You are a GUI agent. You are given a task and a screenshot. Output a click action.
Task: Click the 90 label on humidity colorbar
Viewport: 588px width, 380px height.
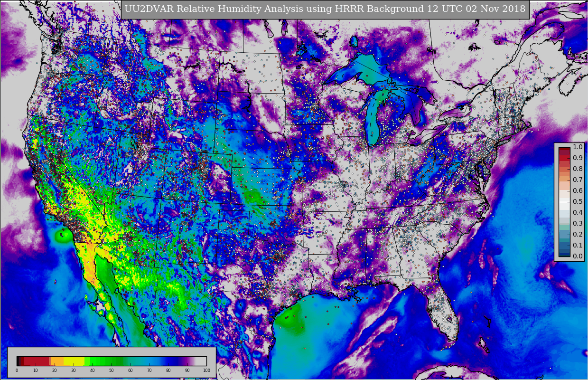[x=187, y=370]
